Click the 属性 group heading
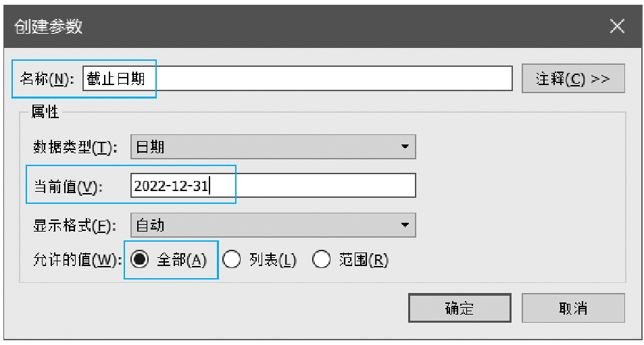 pyautogui.click(x=45, y=113)
